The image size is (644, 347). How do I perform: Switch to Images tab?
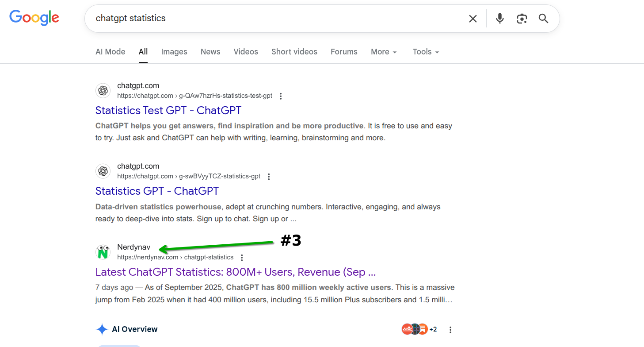coord(174,52)
